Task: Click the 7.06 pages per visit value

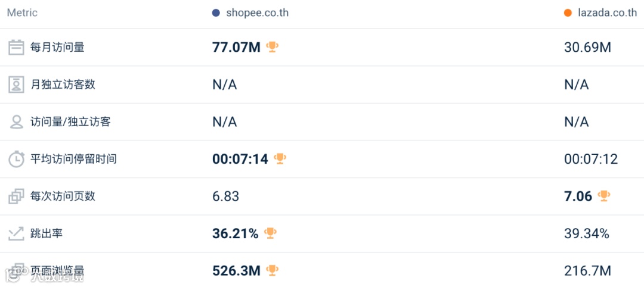Action: (x=578, y=196)
